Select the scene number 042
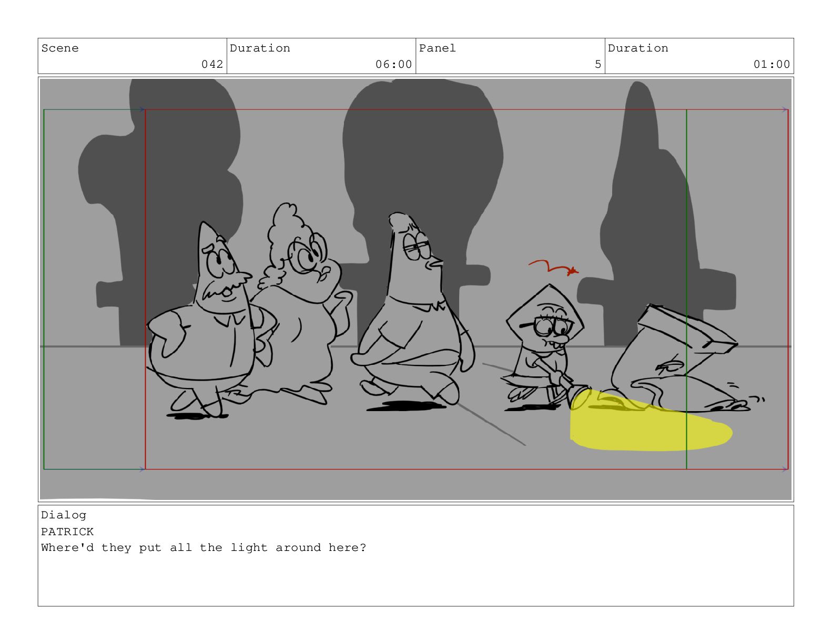 212,64
